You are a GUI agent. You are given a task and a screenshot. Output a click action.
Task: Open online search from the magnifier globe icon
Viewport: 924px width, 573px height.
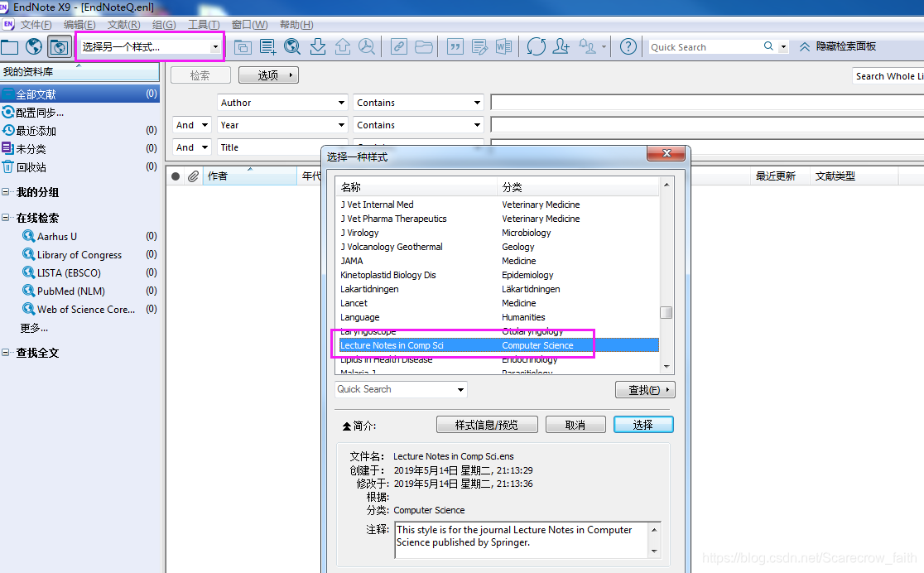pos(292,46)
